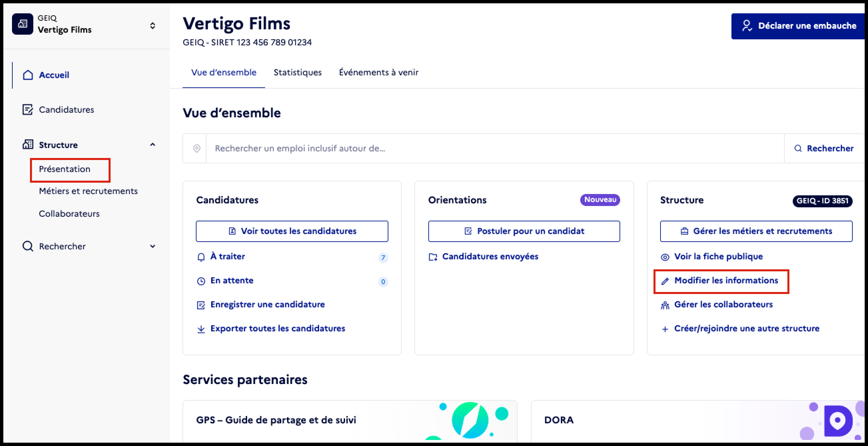Click the location pin icon in search
This screenshot has width=868, height=446.
click(x=197, y=148)
